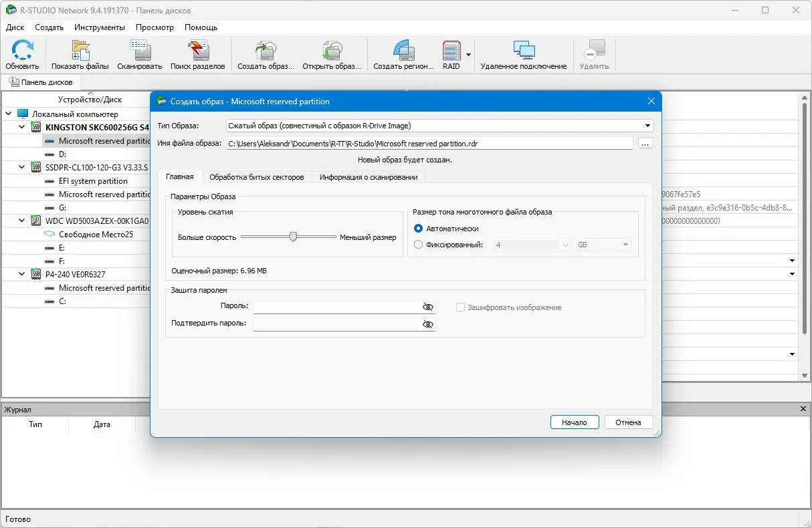Open the RAID toolbar dropdown arrow
The height and width of the screenshot is (528, 812).
tap(469, 54)
